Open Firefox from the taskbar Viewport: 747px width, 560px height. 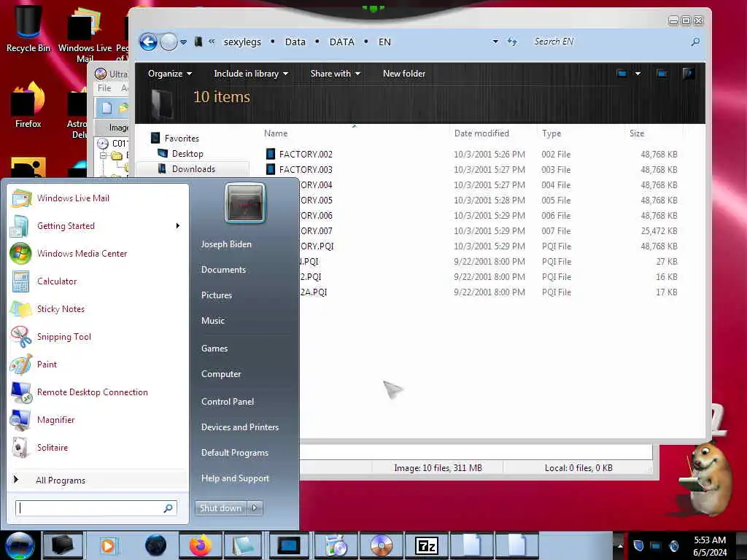coord(201,545)
